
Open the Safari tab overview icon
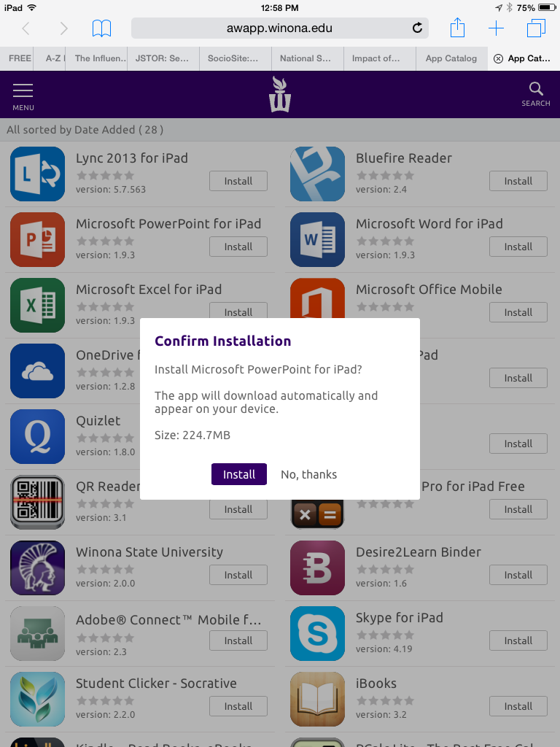tap(536, 28)
